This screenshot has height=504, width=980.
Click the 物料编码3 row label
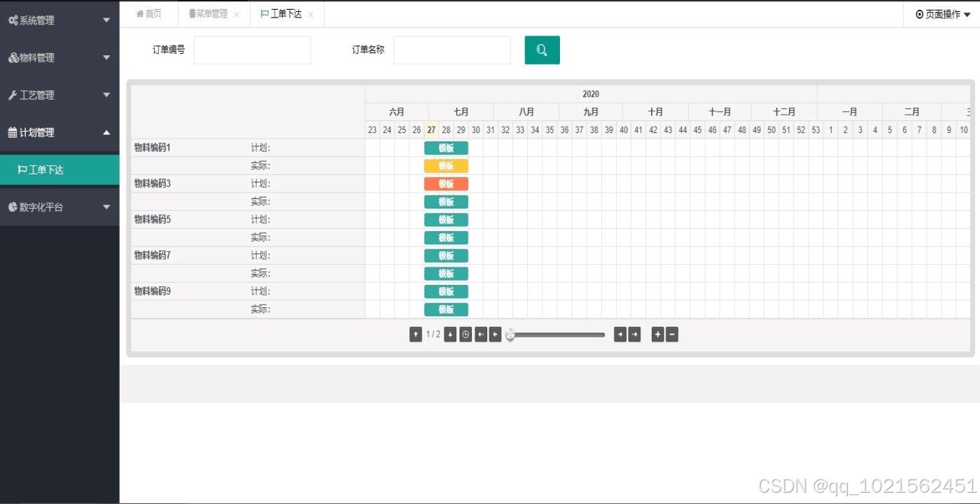152,183
